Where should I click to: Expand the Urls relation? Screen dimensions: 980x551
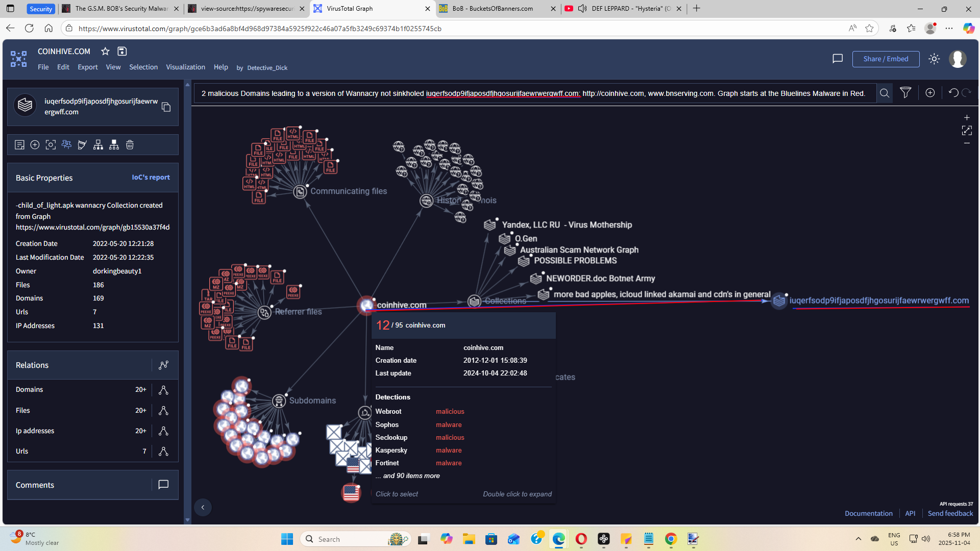(163, 451)
